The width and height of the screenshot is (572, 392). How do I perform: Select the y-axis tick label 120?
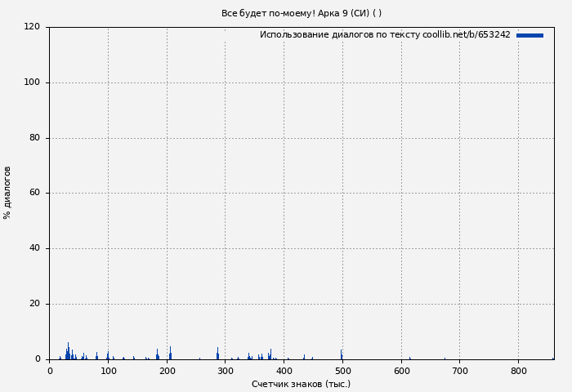[x=32, y=27]
